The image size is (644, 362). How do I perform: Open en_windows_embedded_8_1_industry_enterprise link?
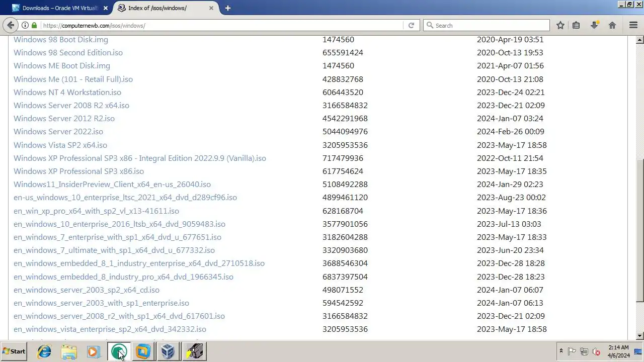pos(139,263)
